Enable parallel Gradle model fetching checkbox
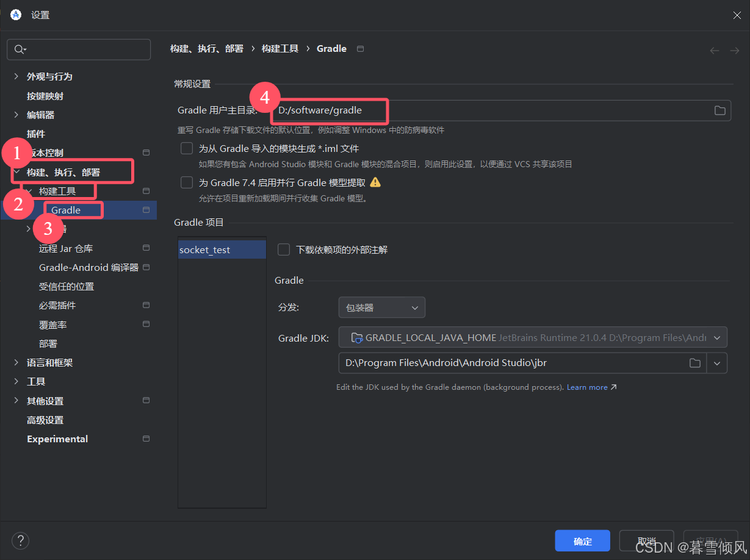Image resolution: width=750 pixels, height=560 pixels. pyautogui.click(x=187, y=182)
